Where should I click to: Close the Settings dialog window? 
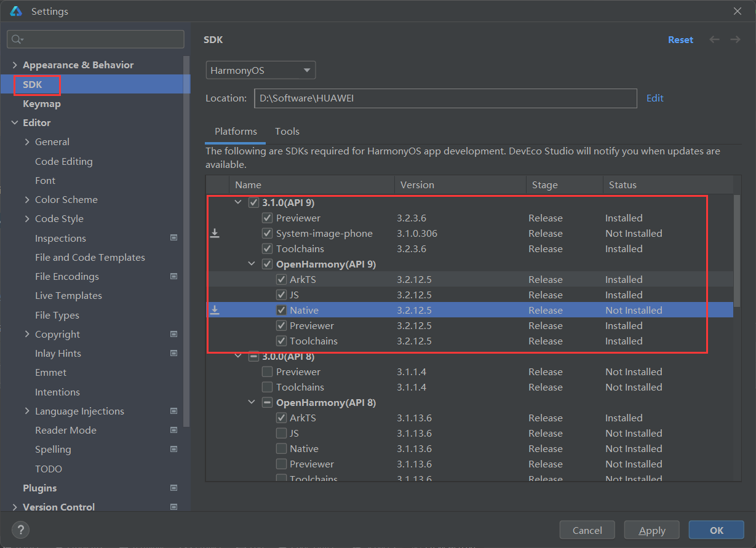point(738,11)
